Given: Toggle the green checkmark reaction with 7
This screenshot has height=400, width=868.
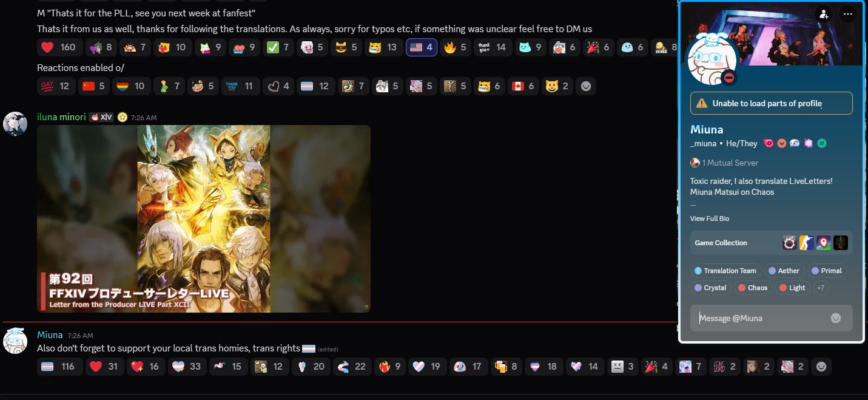Looking at the screenshot, I should 280,47.
